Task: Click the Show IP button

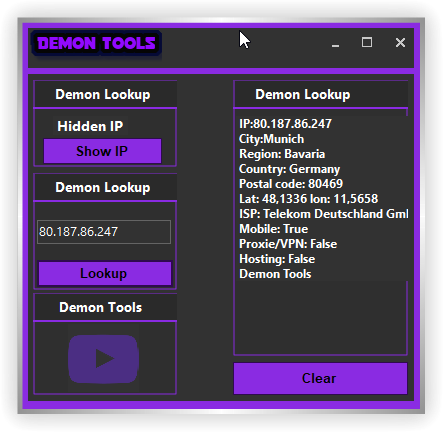Action: tap(102, 151)
